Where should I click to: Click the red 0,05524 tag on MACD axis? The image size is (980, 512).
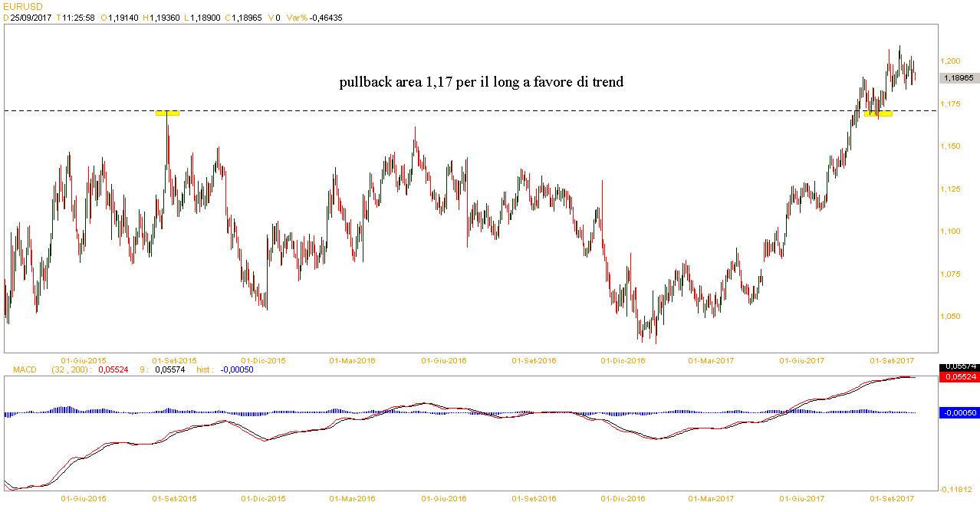click(959, 377)
